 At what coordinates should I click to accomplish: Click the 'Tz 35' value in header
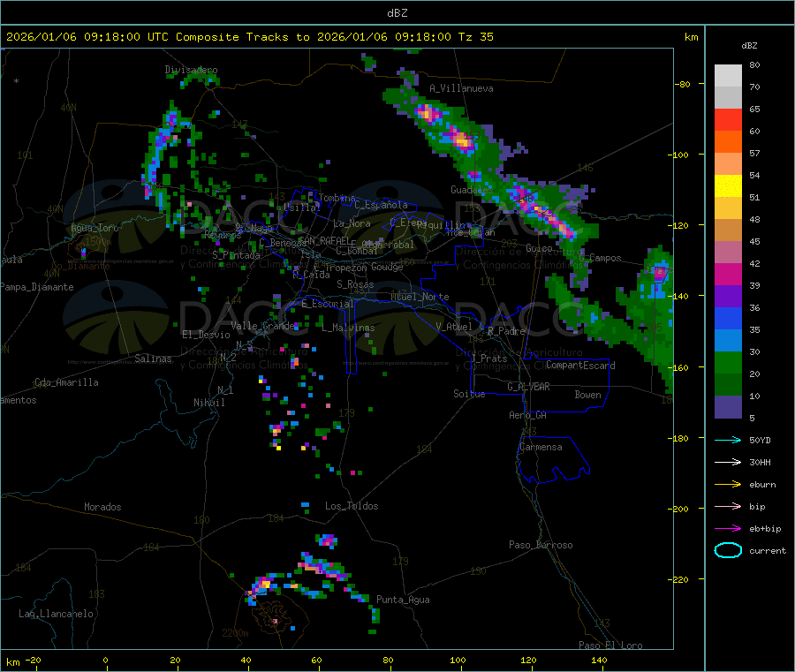pos(475,37)
